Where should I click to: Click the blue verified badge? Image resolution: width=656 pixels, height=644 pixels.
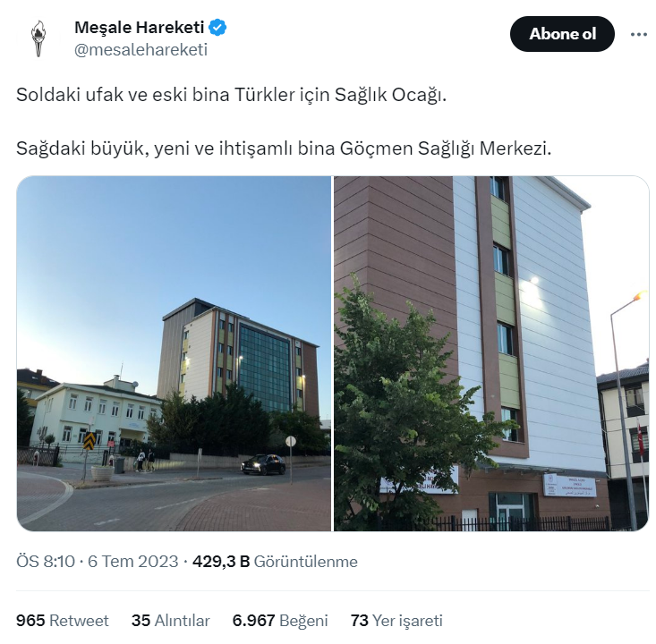pos(217,28)
